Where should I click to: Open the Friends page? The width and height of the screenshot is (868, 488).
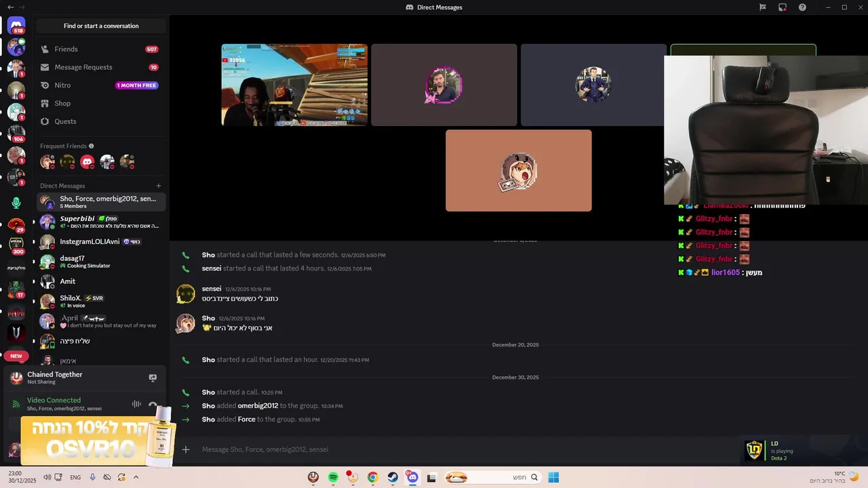[x=101, y=49]
